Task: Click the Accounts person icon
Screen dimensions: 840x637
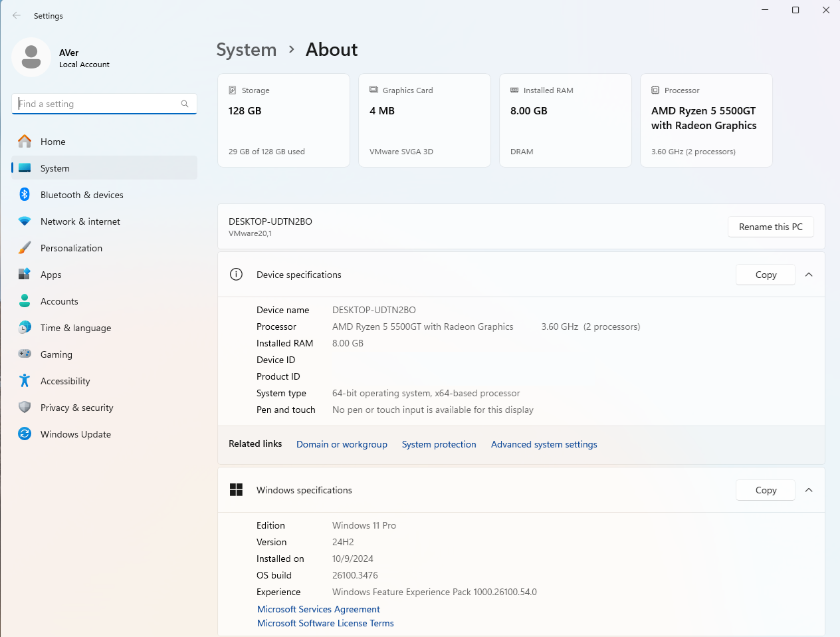Action: click(25, 301)
